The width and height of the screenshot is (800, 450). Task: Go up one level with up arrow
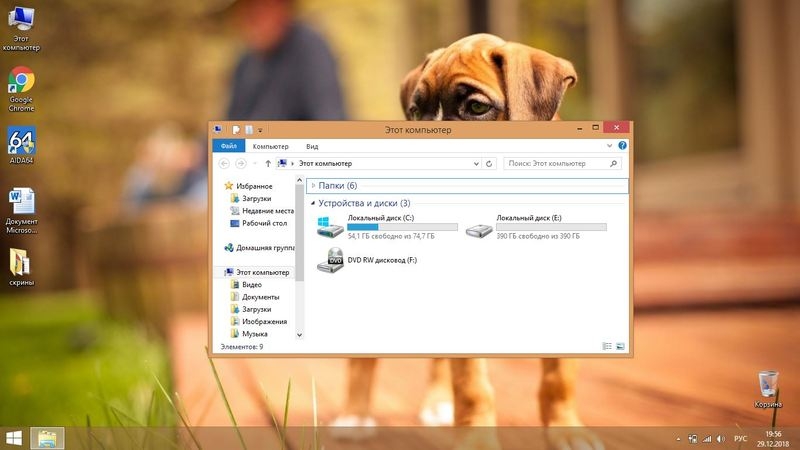(x=268, y=163)
